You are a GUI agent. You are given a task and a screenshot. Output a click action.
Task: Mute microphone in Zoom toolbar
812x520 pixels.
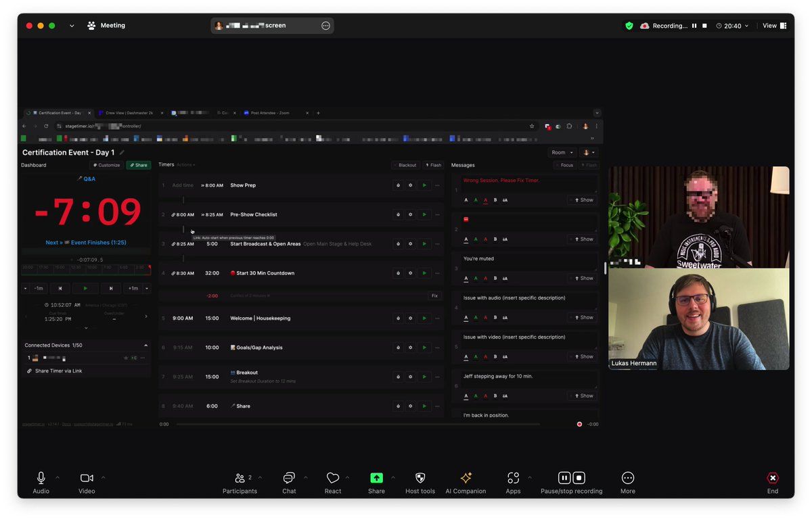41,478
